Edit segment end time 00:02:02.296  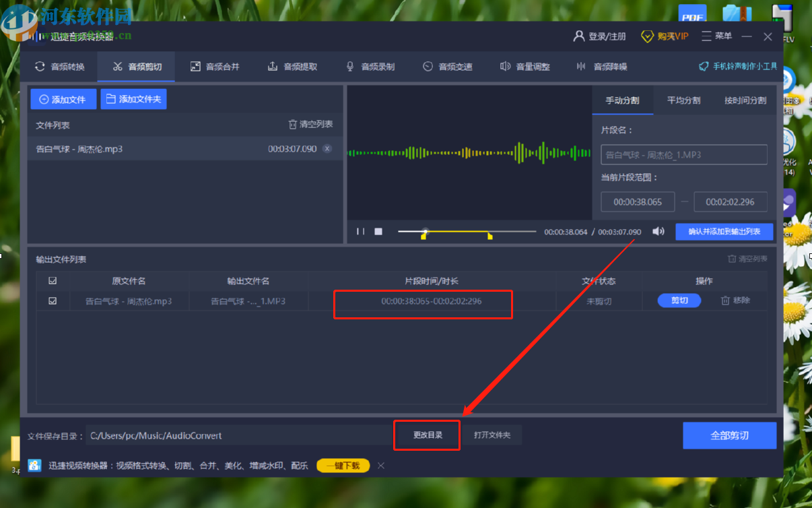coord(731,201)
